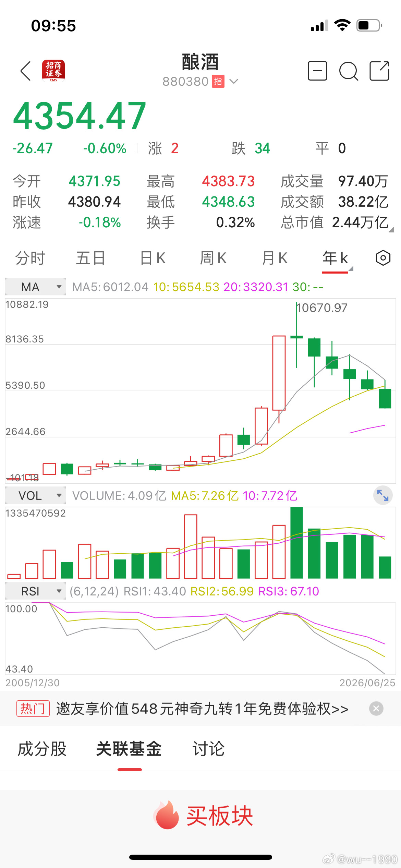
Task: Tap the 成交额 38.22亿 value
Action: [x=363, y=202]
